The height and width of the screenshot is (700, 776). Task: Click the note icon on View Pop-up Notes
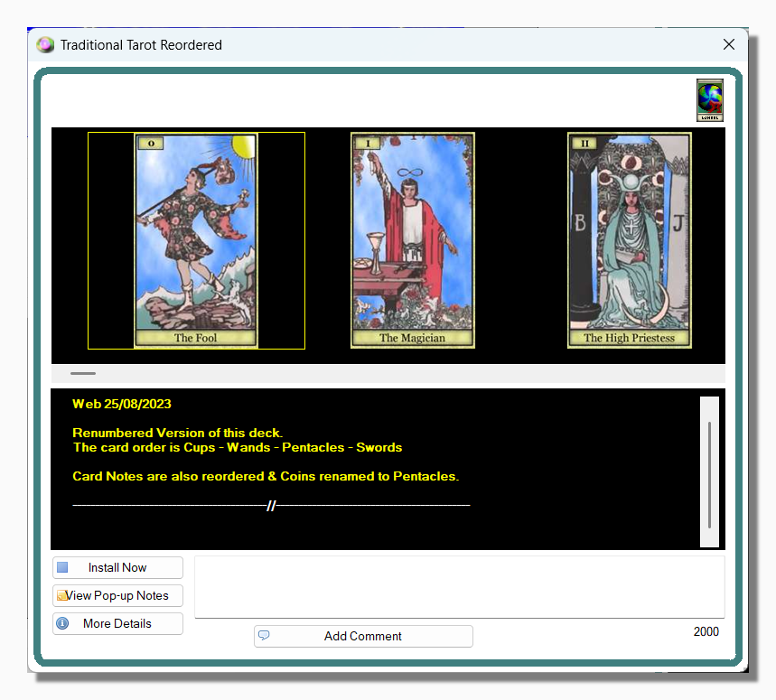click(61, 595)
